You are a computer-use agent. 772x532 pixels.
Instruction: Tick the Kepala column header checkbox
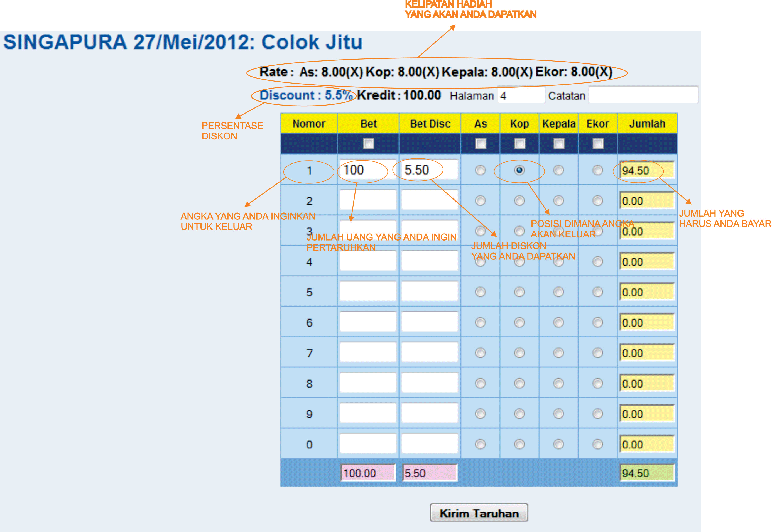pos(559,144)
